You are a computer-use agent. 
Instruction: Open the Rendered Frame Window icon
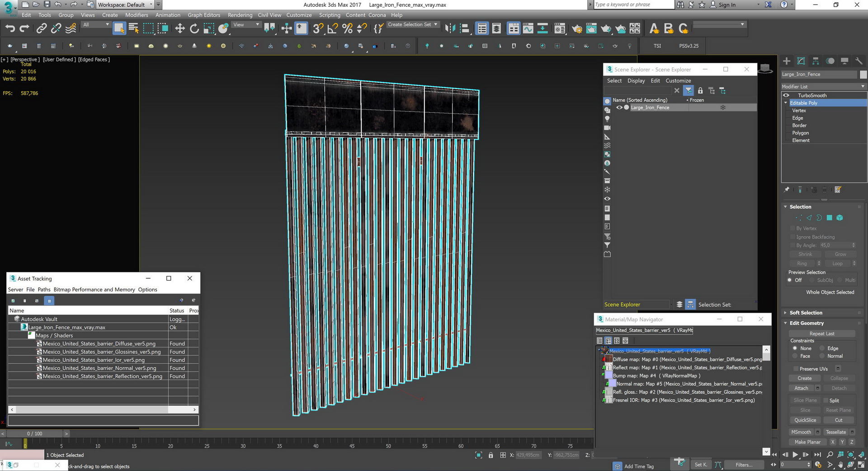(591, 29)
